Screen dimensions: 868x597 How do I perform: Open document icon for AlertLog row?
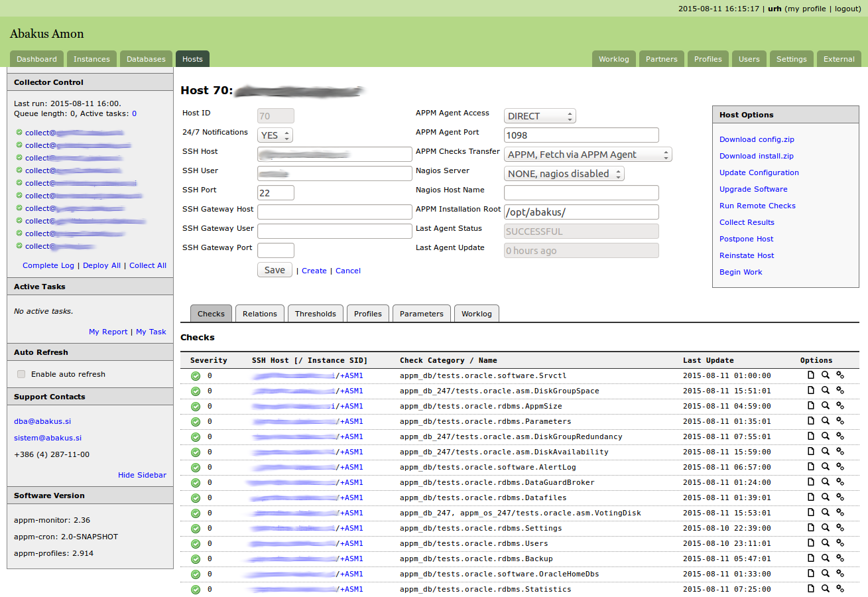point(810,467)
